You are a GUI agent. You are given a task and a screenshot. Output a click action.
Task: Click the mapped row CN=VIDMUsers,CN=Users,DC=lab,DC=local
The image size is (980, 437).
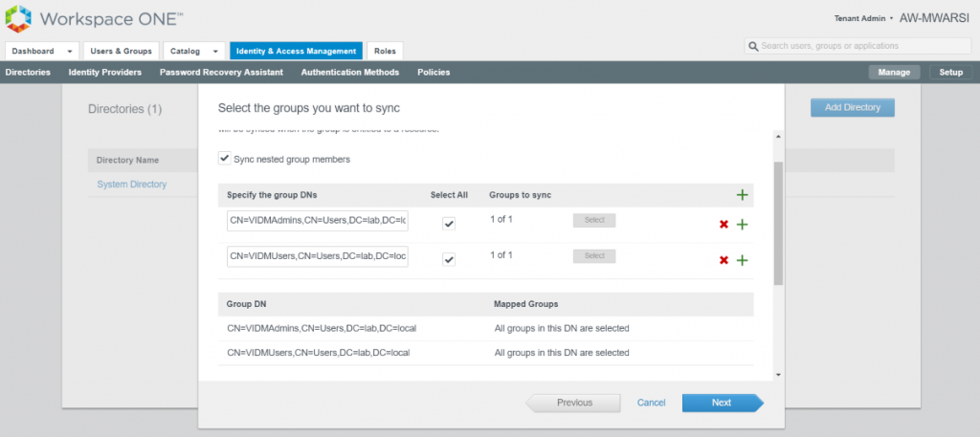pos(485,353)
